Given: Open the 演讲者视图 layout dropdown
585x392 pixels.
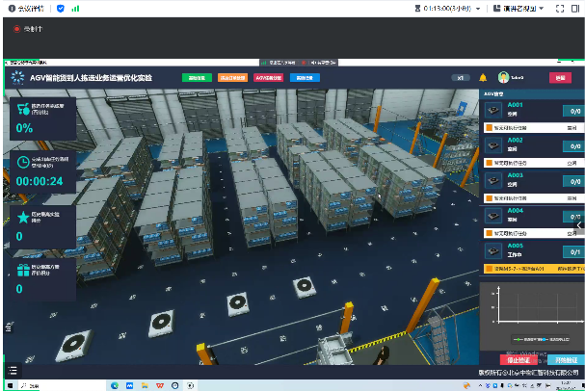Looking at the screenshot, I should 524,8.
